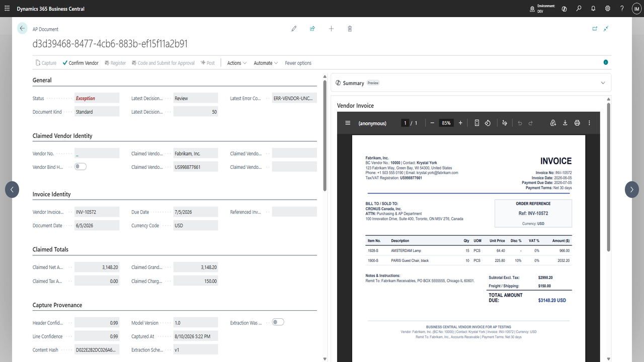644x362 pixels.
Task: Click the edit pencil icon
Action: [294, 29]
